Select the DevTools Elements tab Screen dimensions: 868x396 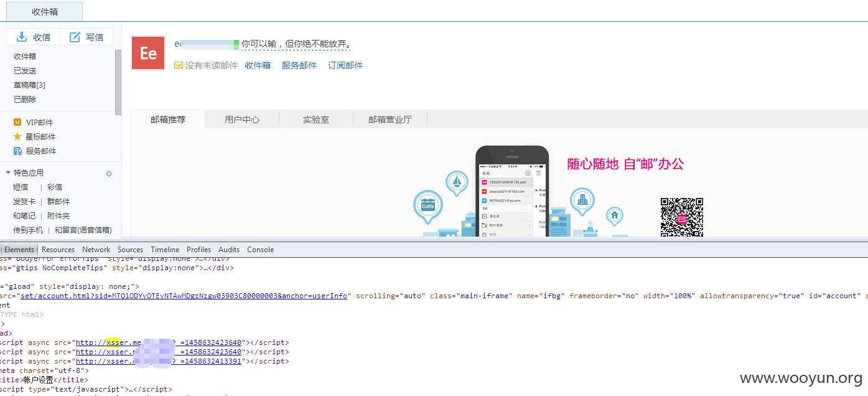click(19, 249)
